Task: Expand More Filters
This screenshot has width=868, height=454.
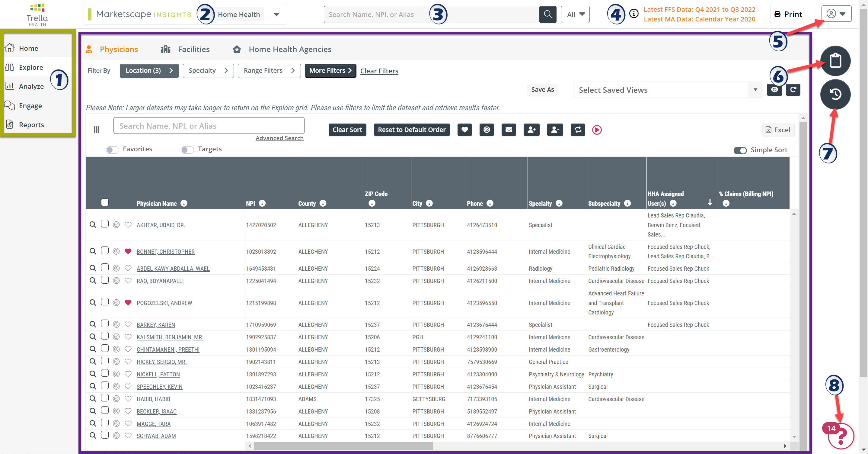Action: coord(330,70)
